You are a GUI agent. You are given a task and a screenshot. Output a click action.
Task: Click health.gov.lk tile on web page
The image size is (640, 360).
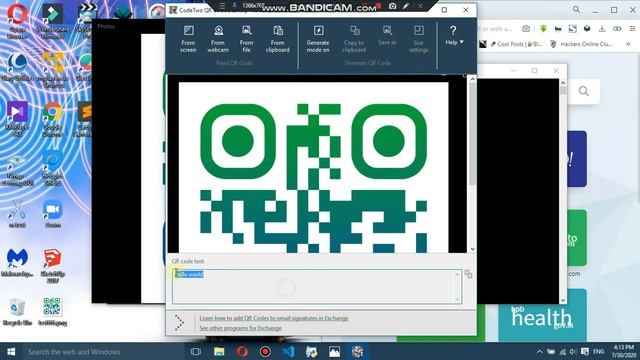click(x=542, y=315)
